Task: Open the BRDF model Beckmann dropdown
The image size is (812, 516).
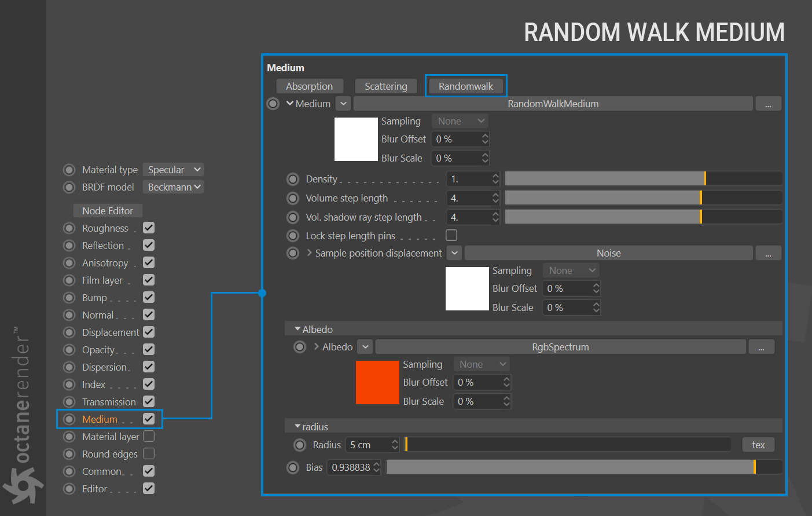Action: [173, 187]
